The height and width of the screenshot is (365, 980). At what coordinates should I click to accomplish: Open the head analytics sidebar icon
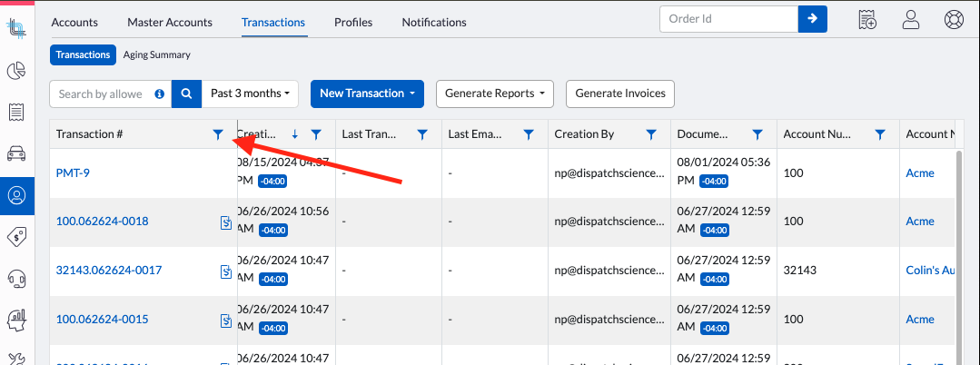(x=16, y=320)
